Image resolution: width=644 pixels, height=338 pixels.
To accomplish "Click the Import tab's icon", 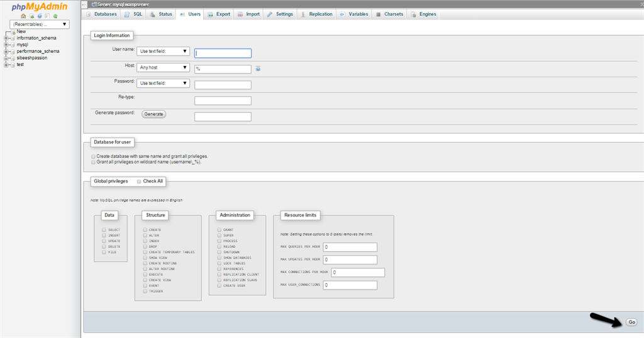I will tap(240, 14).
